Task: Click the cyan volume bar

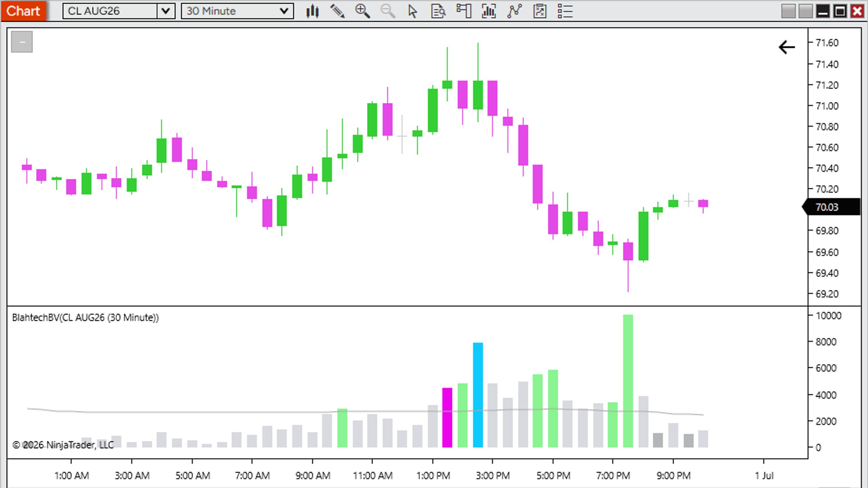Action: coord(478,395)
